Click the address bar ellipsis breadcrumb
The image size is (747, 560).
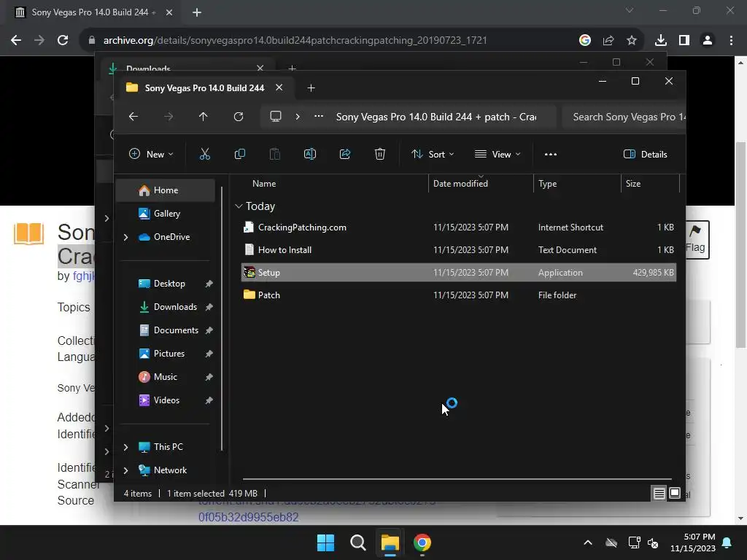(319, 117)
